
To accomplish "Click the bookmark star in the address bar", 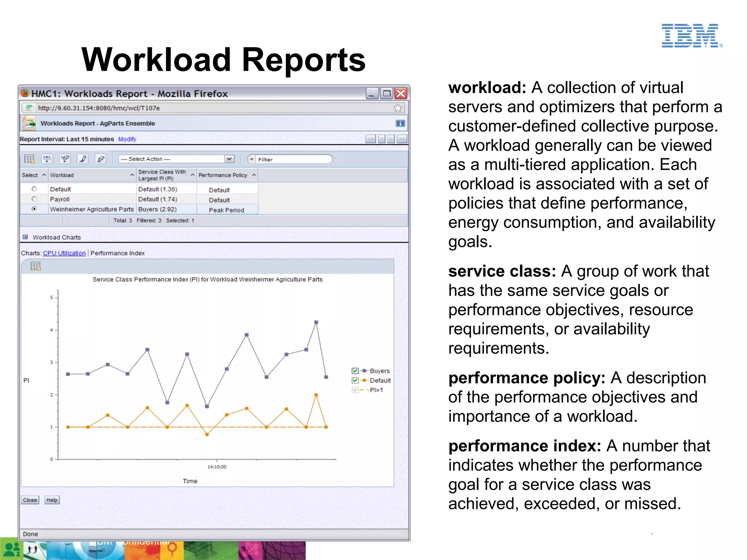I will (x=398, y=108).
